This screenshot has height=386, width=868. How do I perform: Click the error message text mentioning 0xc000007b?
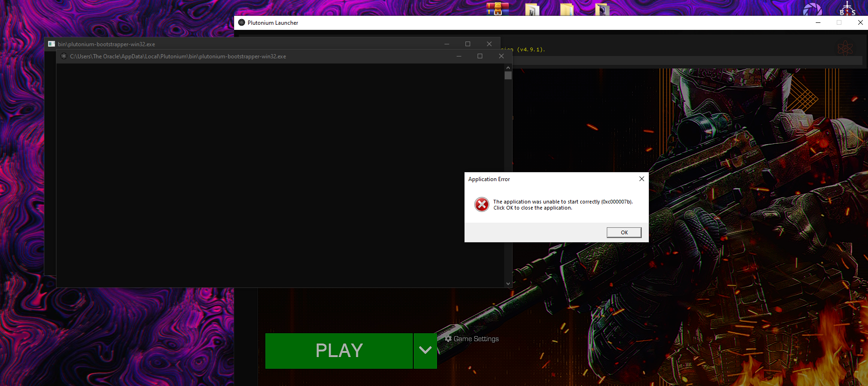click(x=563, y=205)
